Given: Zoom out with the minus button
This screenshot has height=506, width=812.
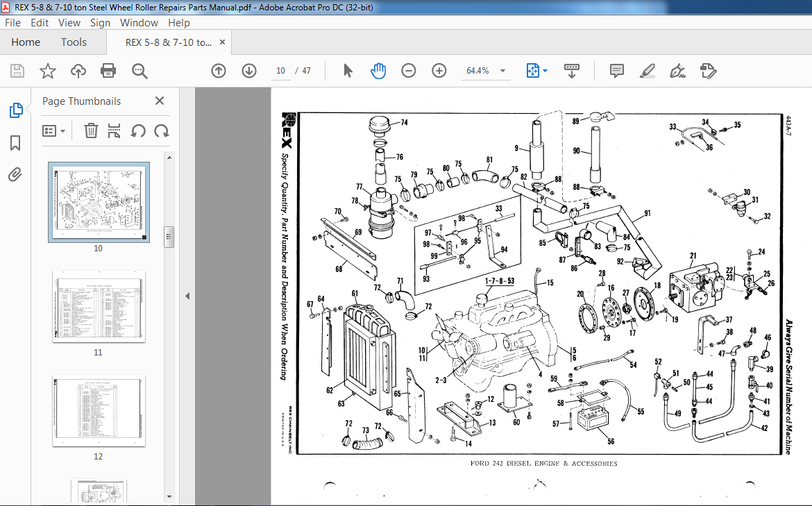Looking at the screenshot, I should point(409,70).
